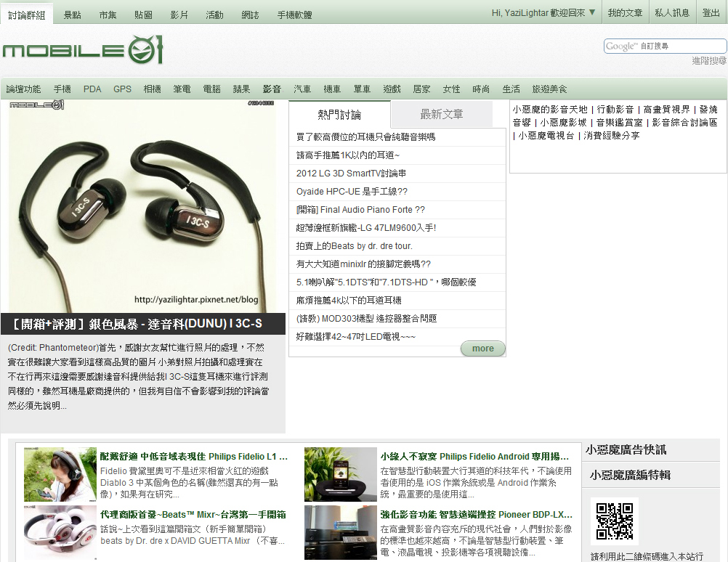Open 私人訊息 inbox

point(672,13)
